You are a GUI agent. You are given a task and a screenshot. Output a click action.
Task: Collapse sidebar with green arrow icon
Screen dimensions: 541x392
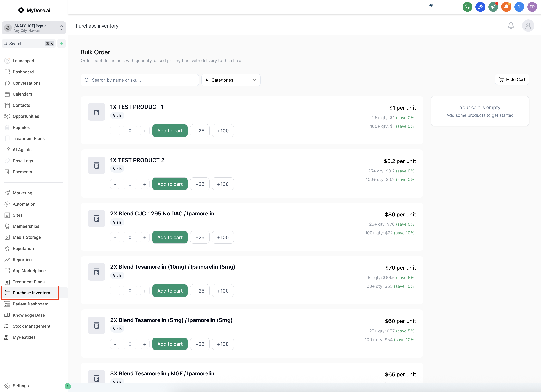click(x=67, y=386)
